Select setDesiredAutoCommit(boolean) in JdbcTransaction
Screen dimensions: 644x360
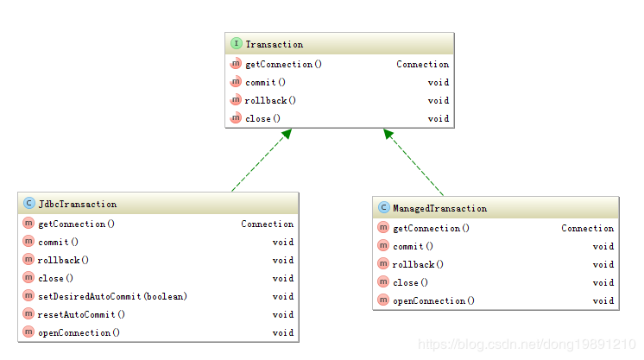[x=112, y=296]
